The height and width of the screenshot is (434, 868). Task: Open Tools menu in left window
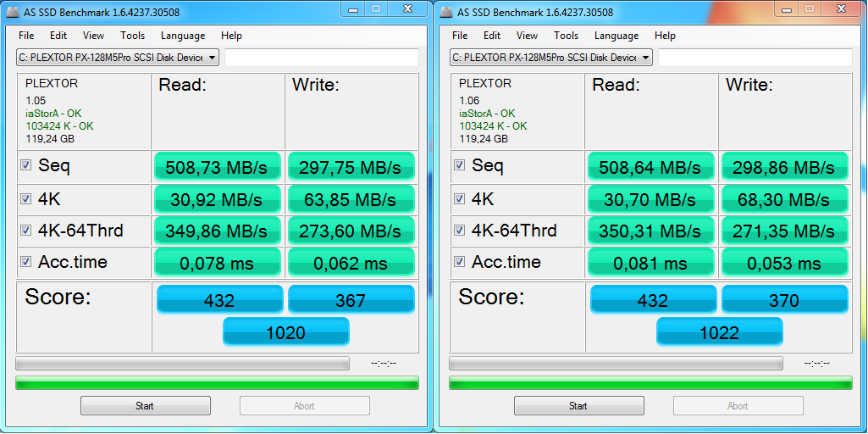click(133, 36)
